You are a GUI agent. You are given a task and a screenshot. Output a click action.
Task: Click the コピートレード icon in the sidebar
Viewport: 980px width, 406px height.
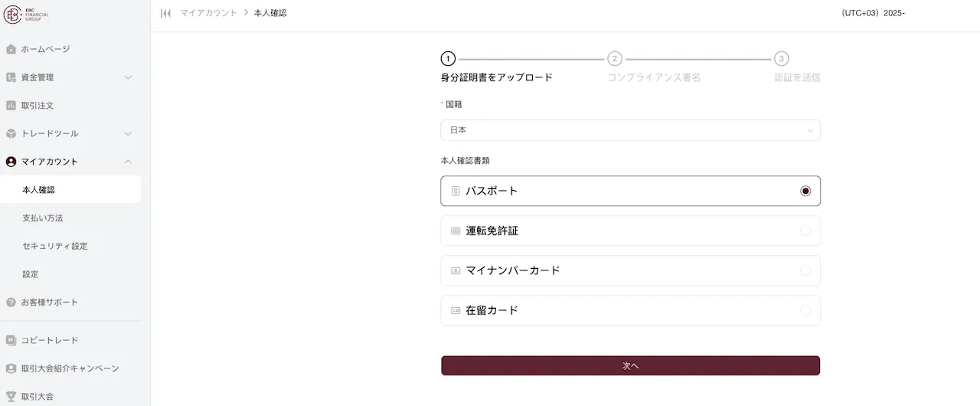[11, 340]
